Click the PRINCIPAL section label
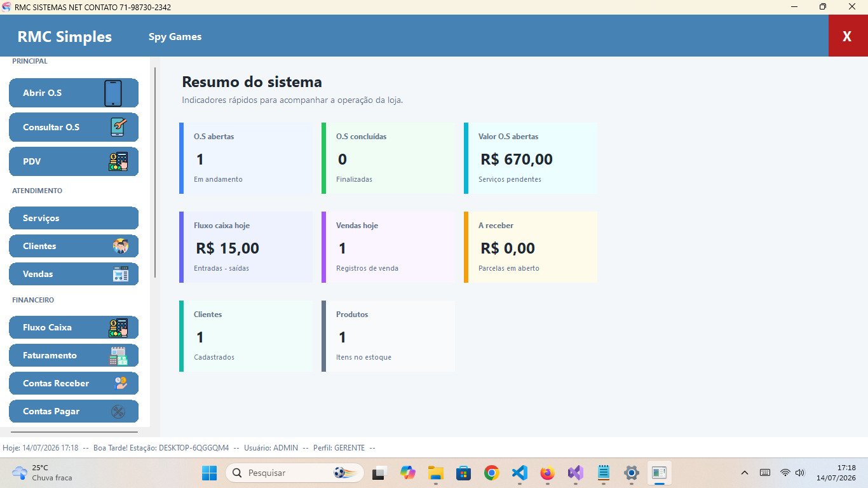This screenshot has height=488, width=868. [x=30, y=62]
